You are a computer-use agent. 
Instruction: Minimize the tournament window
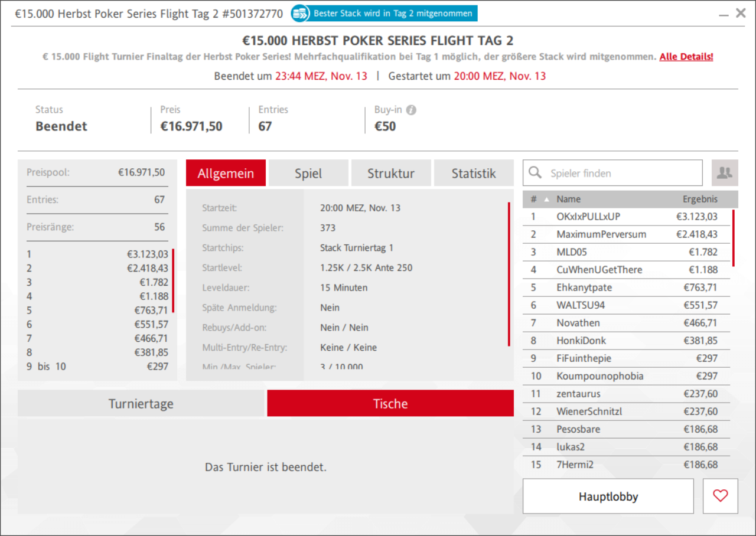723,14
